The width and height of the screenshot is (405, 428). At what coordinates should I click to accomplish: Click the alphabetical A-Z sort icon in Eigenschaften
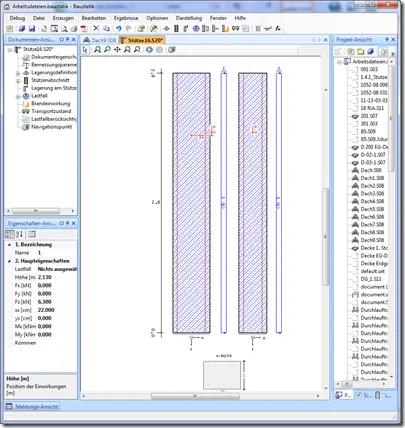(19, 234)
